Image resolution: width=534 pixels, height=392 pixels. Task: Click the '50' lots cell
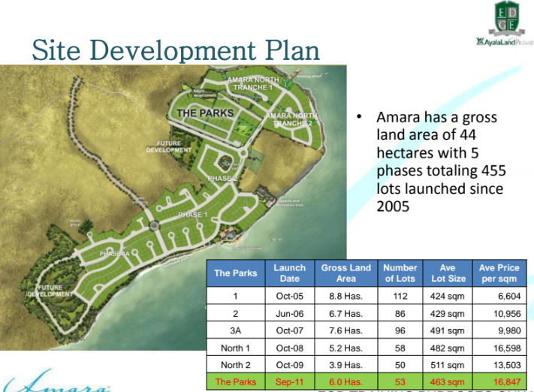400,365
